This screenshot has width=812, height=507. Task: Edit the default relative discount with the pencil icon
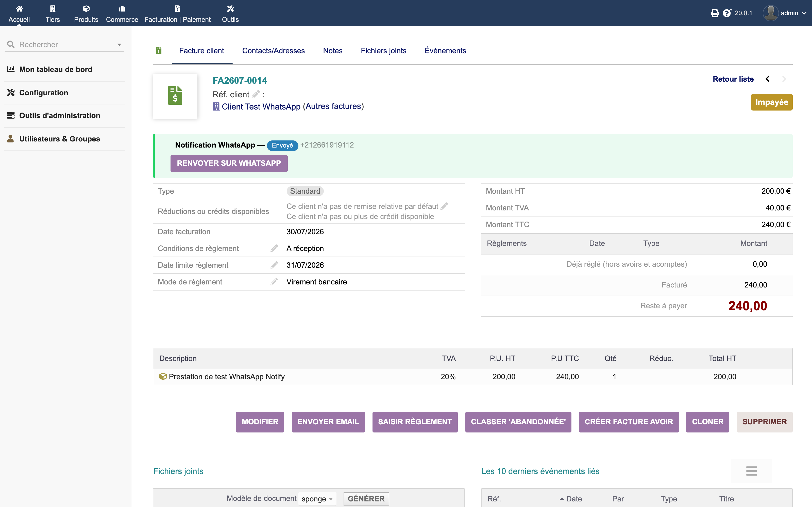pyautogui.click(x=444, y=206)
